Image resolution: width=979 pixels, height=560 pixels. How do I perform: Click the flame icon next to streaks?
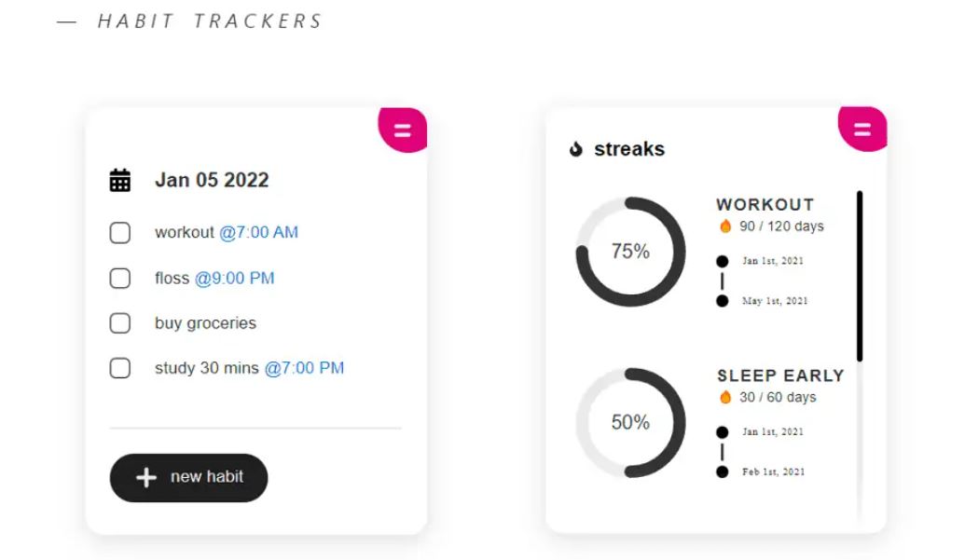(x=575, y=149)
